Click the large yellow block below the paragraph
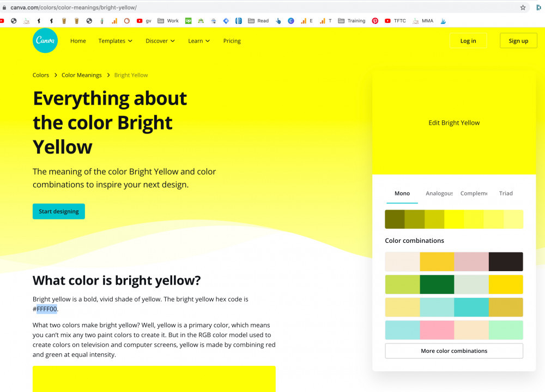 coord(154,379)
